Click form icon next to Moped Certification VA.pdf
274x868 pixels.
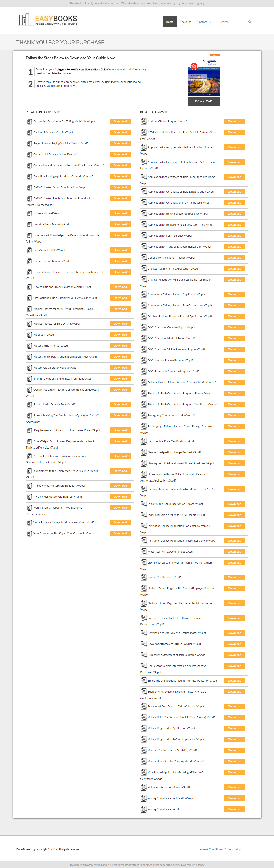143,578
